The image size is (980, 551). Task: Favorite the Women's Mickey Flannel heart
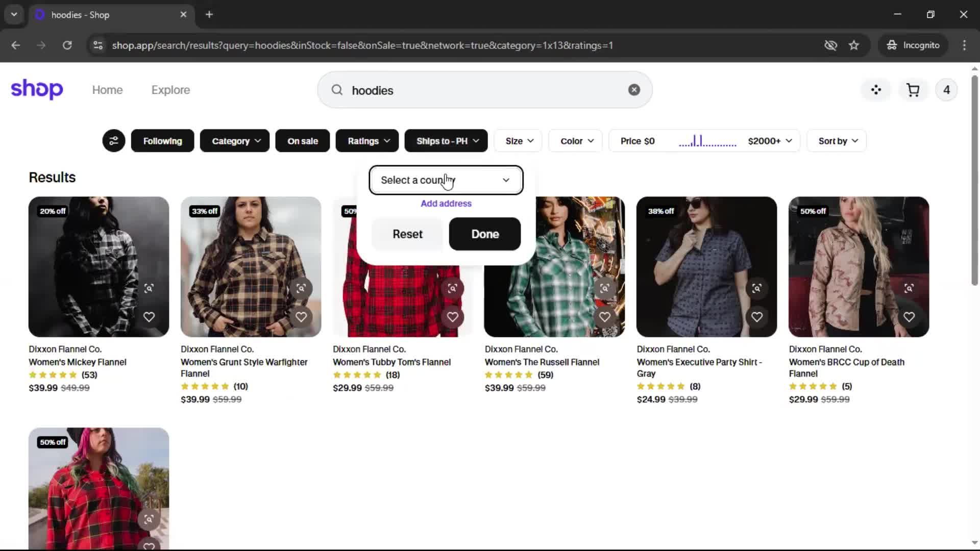149,317
